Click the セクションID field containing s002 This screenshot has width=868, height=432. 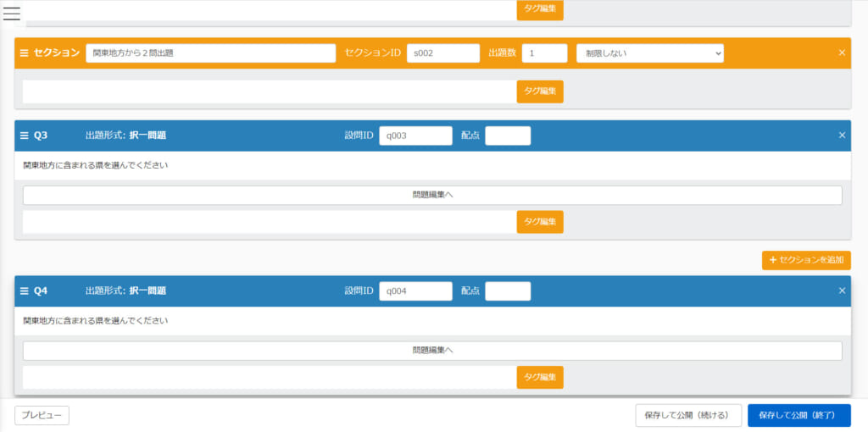[x=442, y=53]
